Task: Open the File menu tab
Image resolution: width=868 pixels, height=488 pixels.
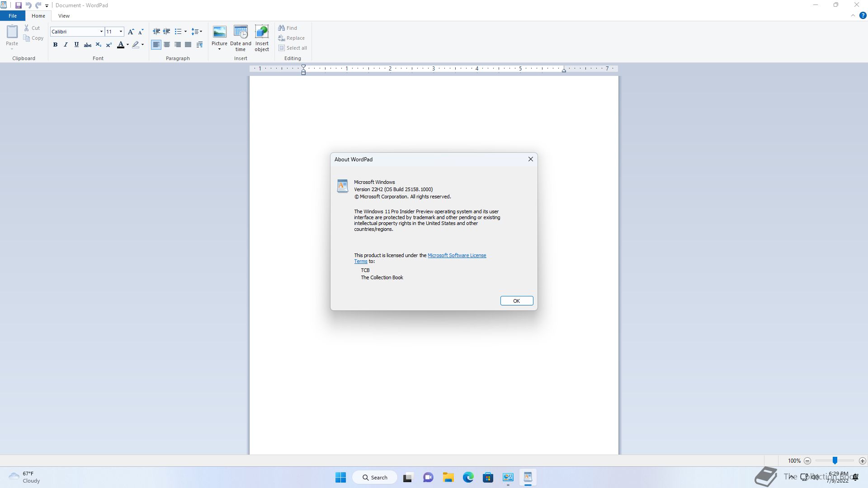Action: 13,16
